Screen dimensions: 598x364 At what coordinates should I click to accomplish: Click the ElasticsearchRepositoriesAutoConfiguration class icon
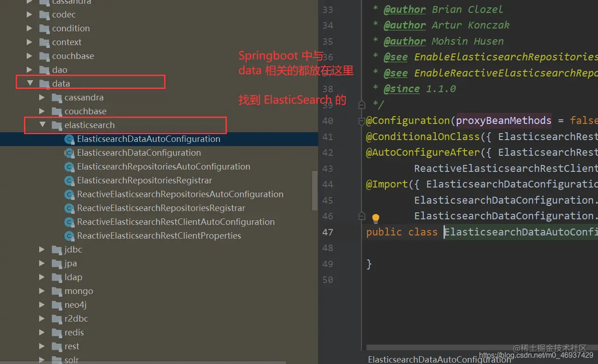(69, 167)
